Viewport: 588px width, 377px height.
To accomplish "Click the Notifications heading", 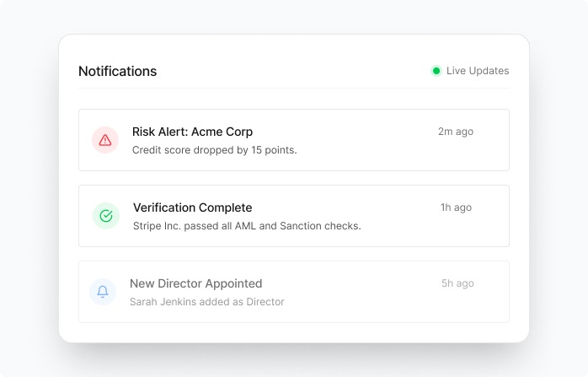I will pos(117,72).
